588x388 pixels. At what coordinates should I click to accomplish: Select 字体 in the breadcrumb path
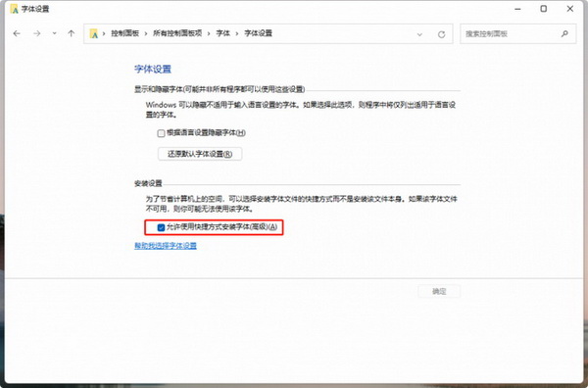pos(222,33)
